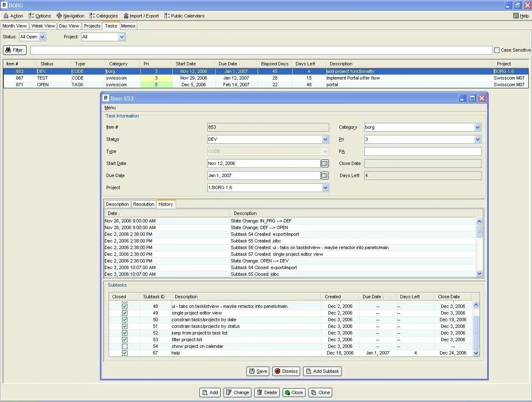Enable the Case Sensitive checkbox
The height and width of the screenshot is (402, 532).
[497, 50]
